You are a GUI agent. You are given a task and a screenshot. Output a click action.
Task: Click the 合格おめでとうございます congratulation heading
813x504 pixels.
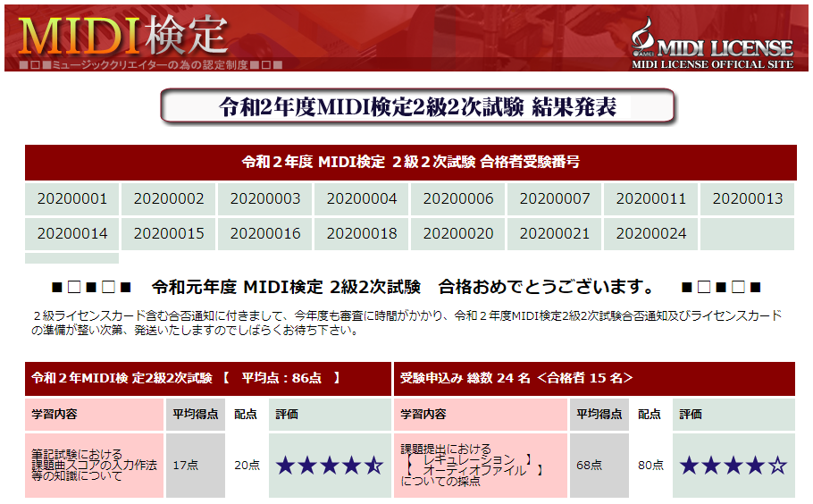click(x=406, y=287)
